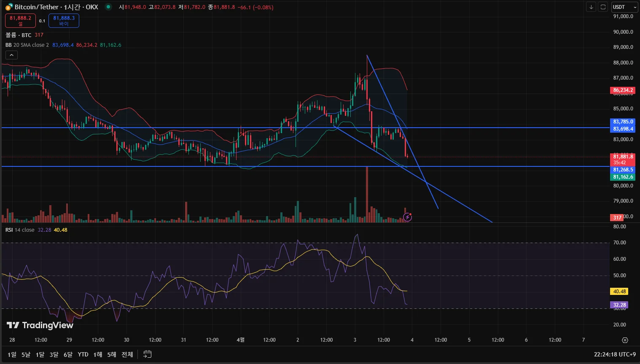Click the Bitcoin/Tether symbol title
The width and height of the screenshot is (640, 364).
pyautogui.click(x=56, y=7)
